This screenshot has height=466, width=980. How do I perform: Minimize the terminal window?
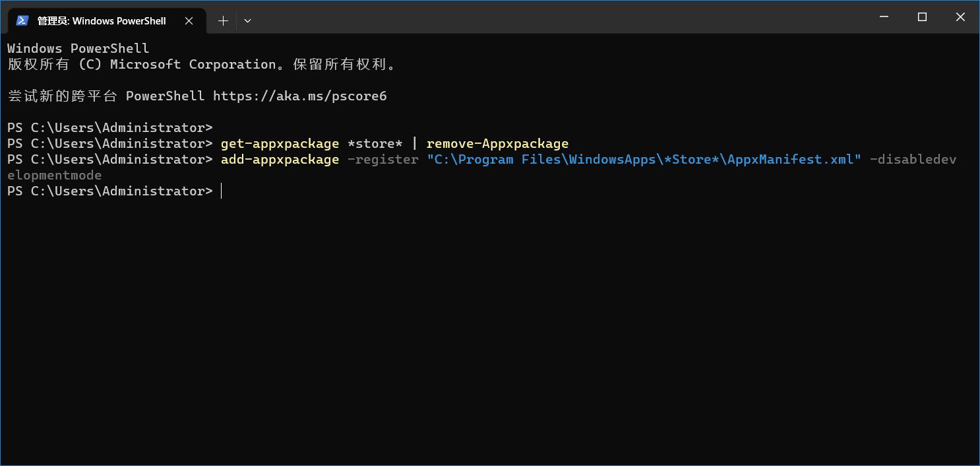point(884,17)
